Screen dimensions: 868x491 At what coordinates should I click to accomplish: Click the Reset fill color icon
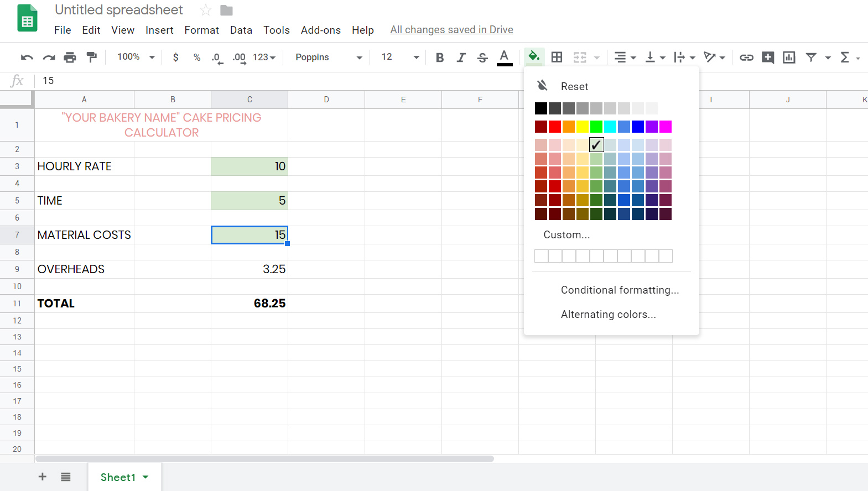point(542,86)
